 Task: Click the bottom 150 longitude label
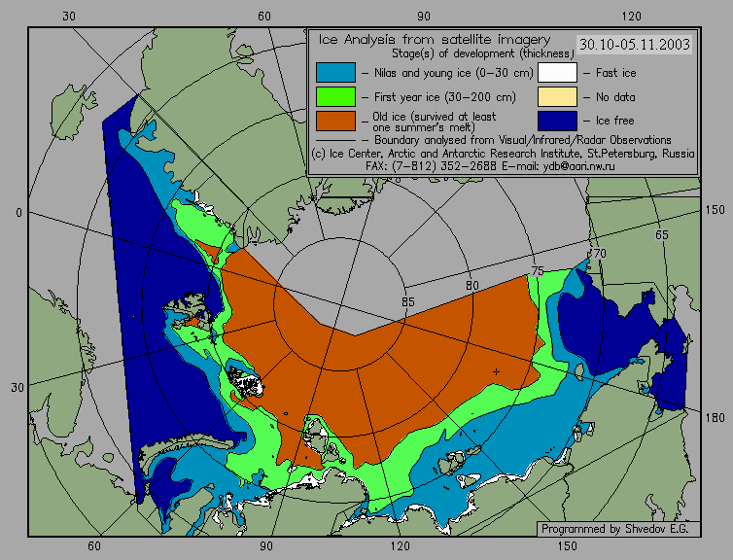568,546
